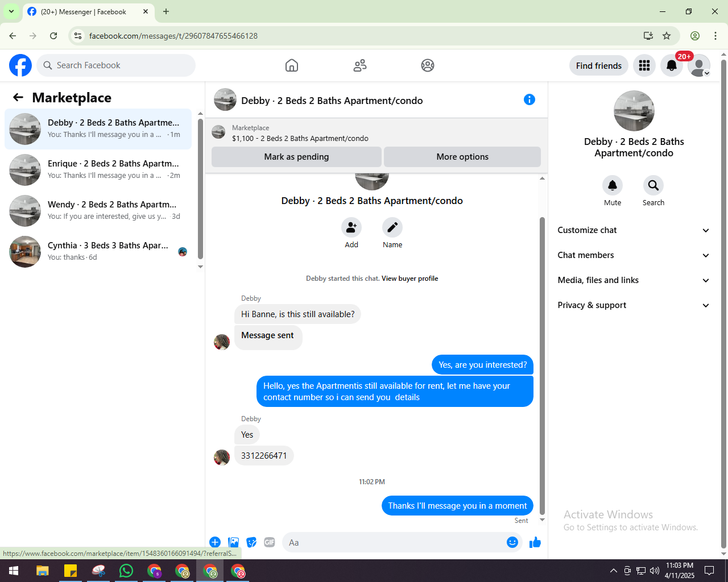Click the listing thumbnail in the right panel
728x582 pixels.
(x=634, y=111)
